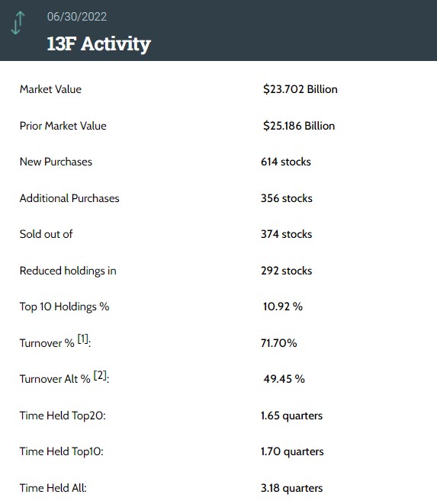Select the 614 stocks value

point(286,162)
